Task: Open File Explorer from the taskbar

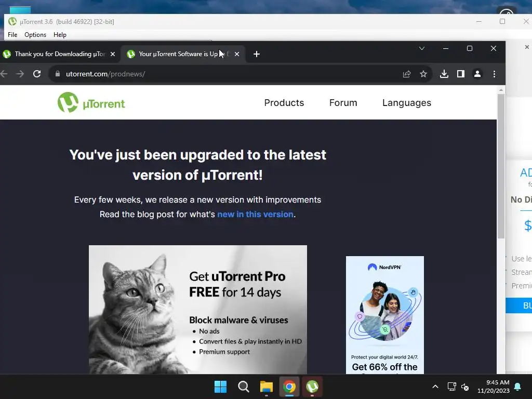Action: point(267,387)
